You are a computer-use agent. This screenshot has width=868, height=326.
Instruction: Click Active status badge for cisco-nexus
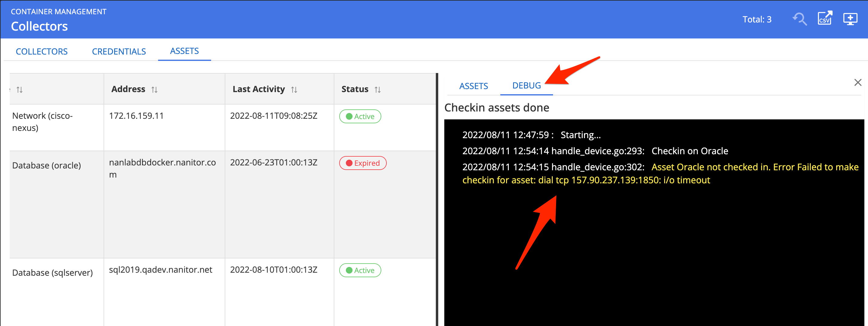click(360, 117)
